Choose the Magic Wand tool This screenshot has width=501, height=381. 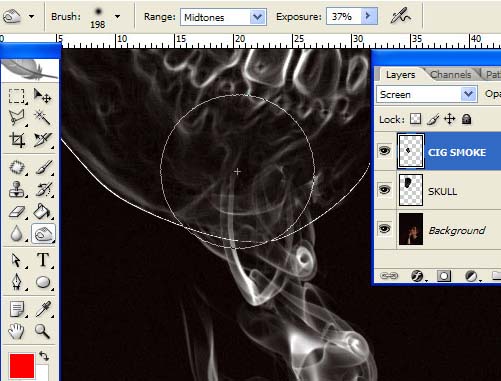pos(42,117)
